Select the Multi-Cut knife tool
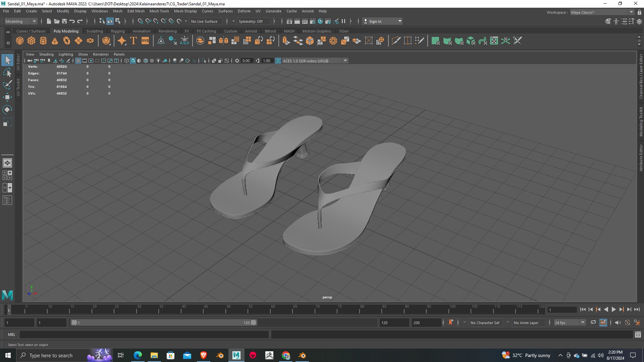This screenshot has height=362, width=644. [x=396, y=41]
